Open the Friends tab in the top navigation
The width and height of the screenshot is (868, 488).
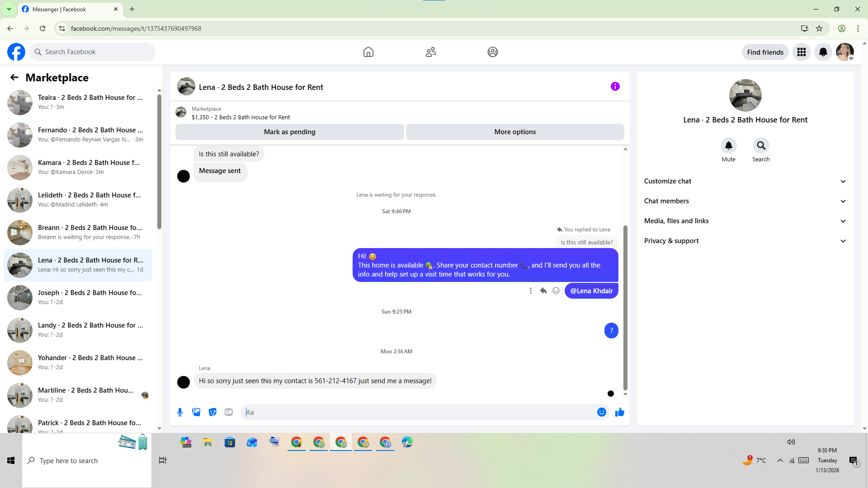tap(430, 52)
